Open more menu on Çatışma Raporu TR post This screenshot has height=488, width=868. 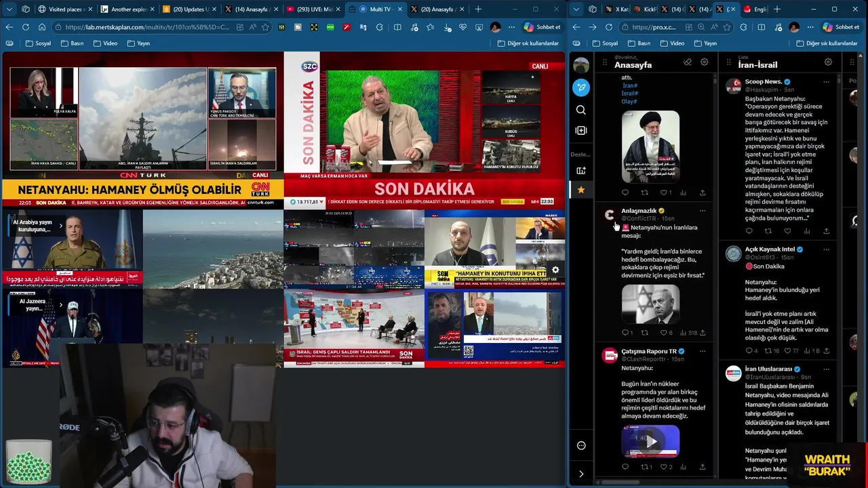point(703,351)
